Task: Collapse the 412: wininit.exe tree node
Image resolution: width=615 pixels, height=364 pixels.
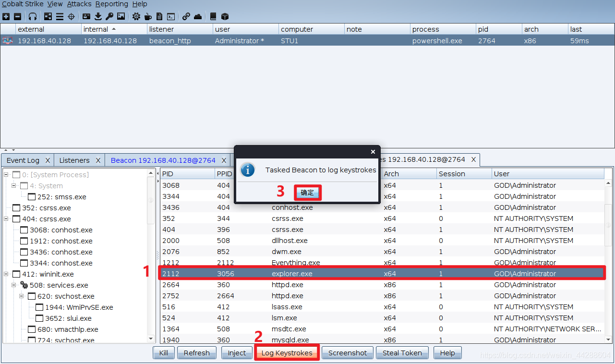Action: (x=6, y=274)
